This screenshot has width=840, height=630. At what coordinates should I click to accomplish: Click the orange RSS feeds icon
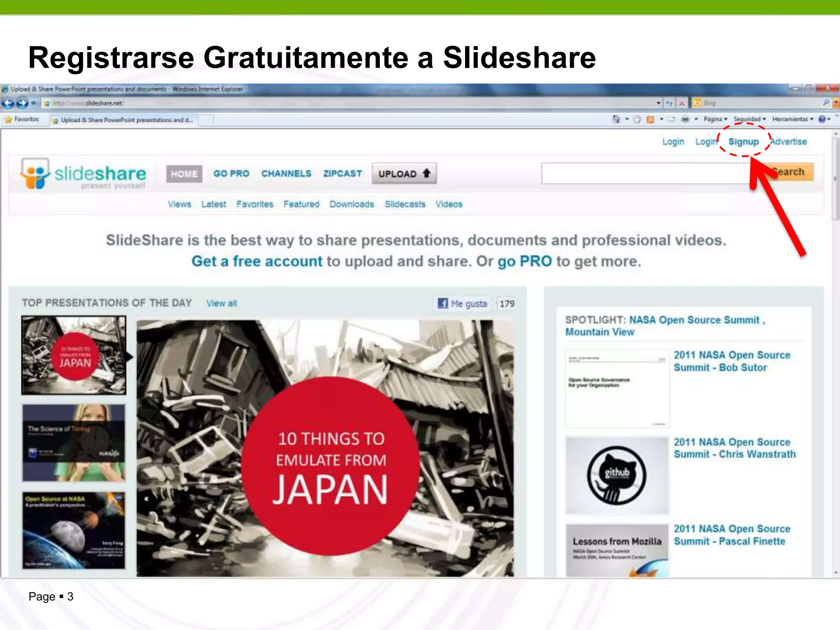pyautogui.click(x=650, y=119)
